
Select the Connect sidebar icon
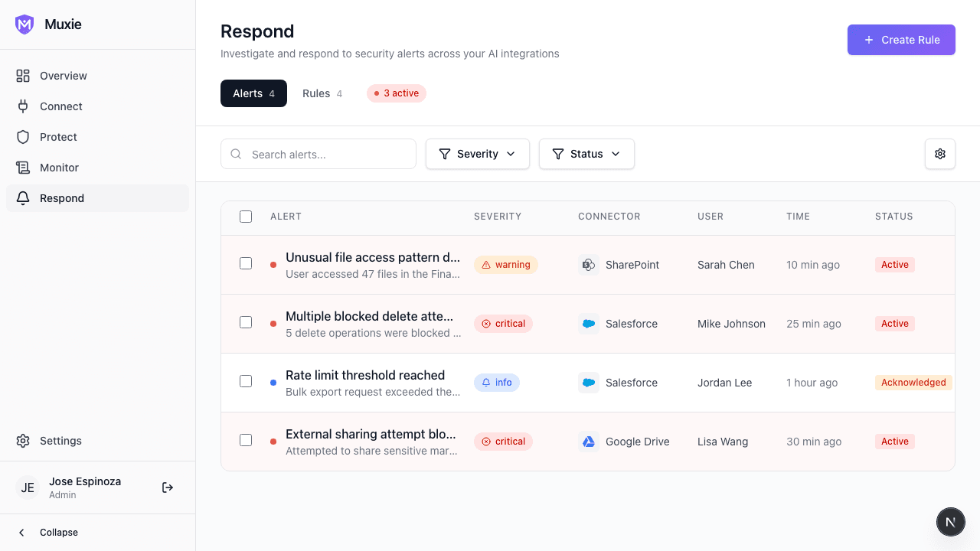coord(24,106)
